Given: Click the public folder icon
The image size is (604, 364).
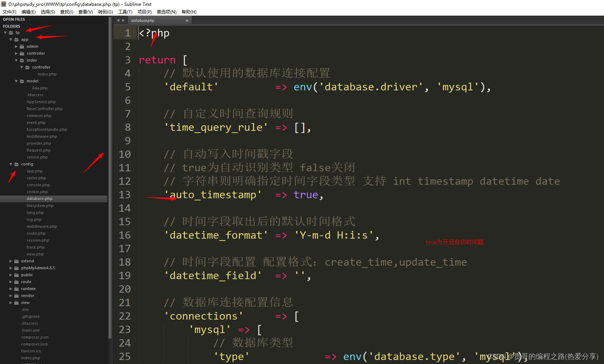Looking at the screenshot, I should pyautogui.click(x=16, y=275).
